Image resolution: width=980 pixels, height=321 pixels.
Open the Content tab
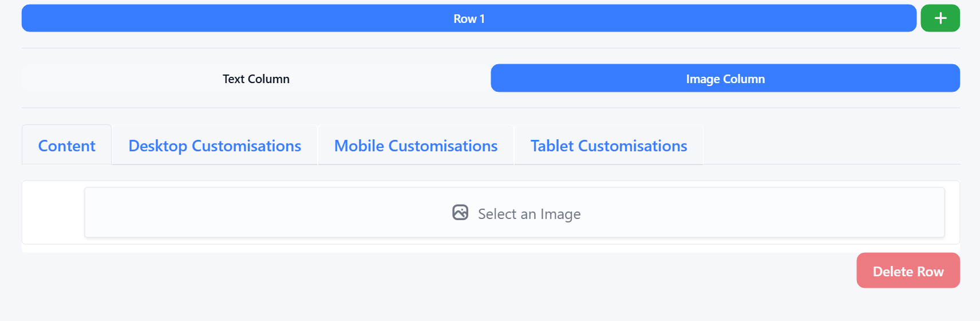[66, 146]
